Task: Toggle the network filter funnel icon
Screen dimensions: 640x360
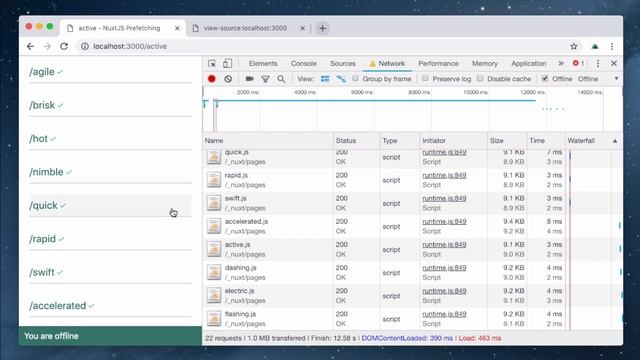Action: pos(265,79)
